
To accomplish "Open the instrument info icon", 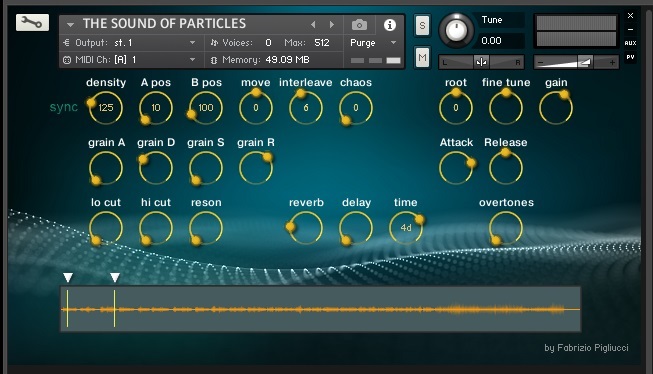I will tap(390, 25).
